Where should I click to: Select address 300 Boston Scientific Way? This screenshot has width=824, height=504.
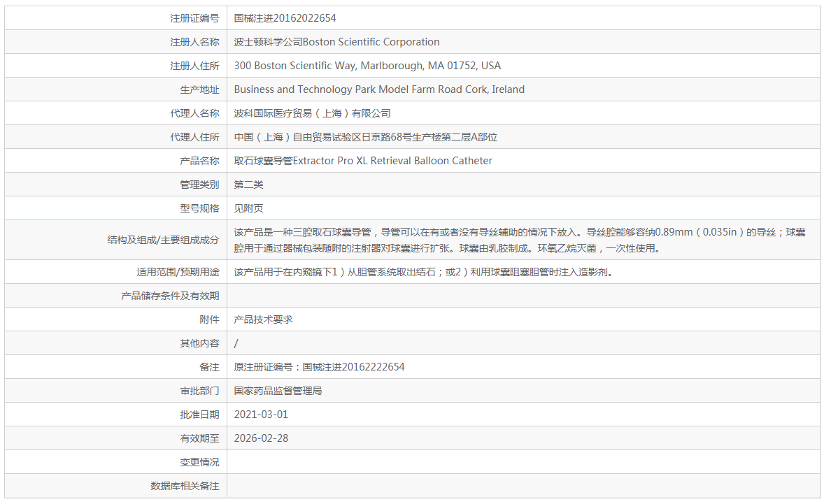pyautogui.click(x=367, y=66)
